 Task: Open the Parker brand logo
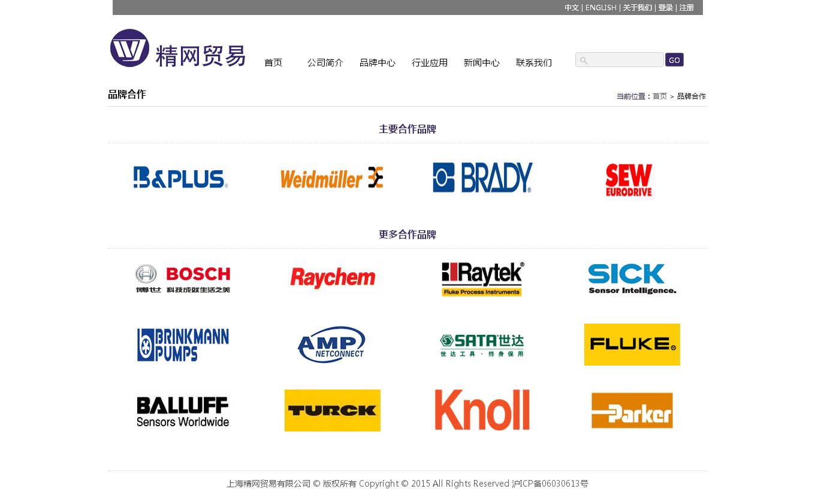tap(632, 411)
